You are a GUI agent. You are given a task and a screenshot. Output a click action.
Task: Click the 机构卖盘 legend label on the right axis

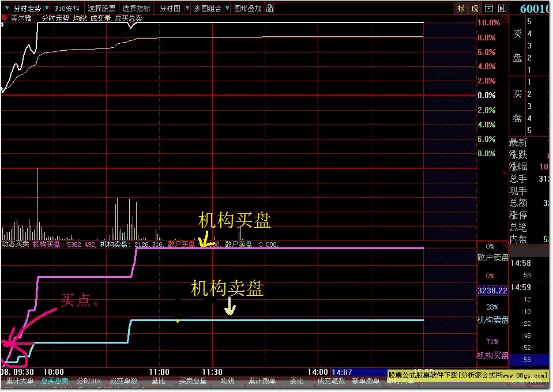click(492, 320)
